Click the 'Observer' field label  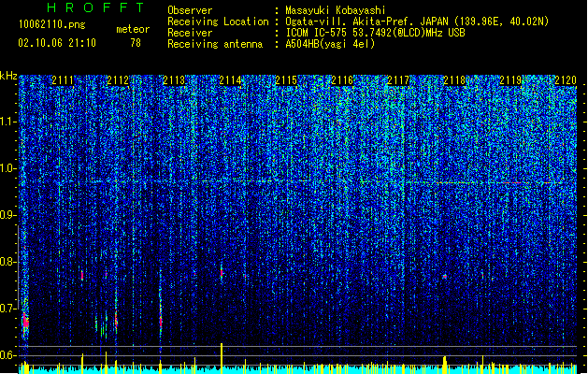tap(190, 10)
